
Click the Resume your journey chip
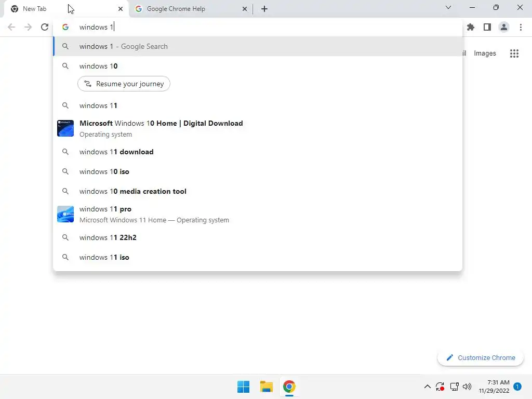(x=124, y=84)
